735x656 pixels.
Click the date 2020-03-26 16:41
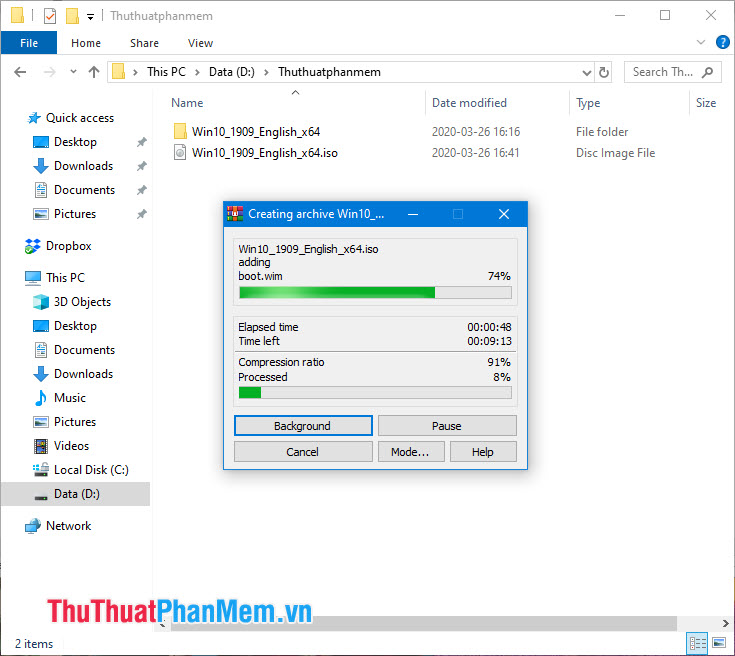point(475,153)
